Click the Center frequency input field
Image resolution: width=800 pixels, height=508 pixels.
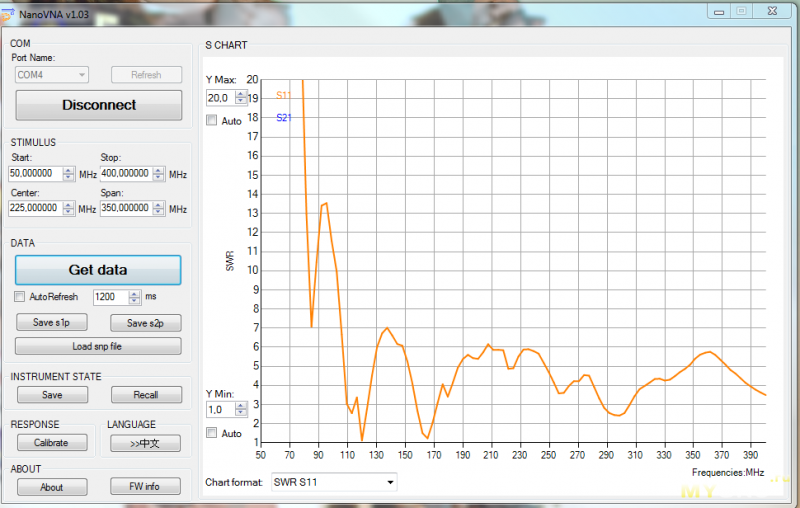(x=36, y=208)
